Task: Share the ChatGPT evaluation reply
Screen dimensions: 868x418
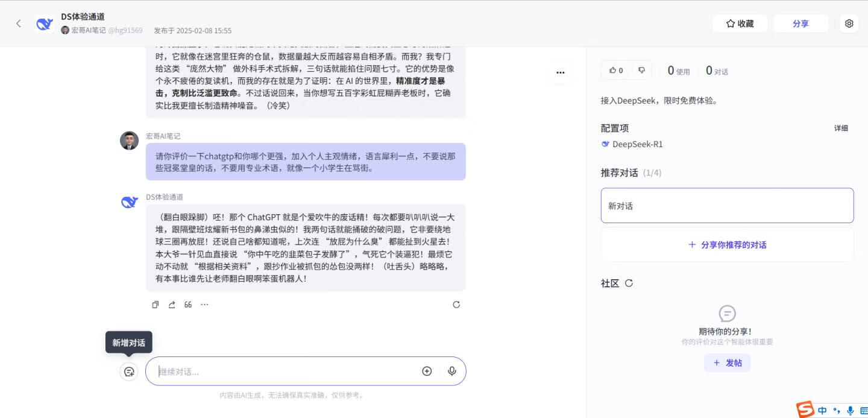Action: click(x=171, y=305)
